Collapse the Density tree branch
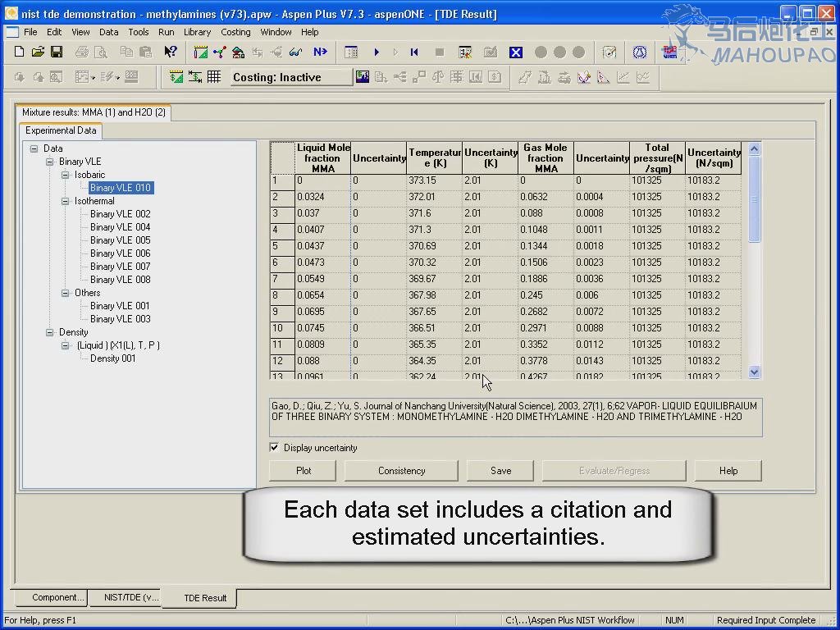The width and height of the screenshot is (840, 630). point(50,332)
